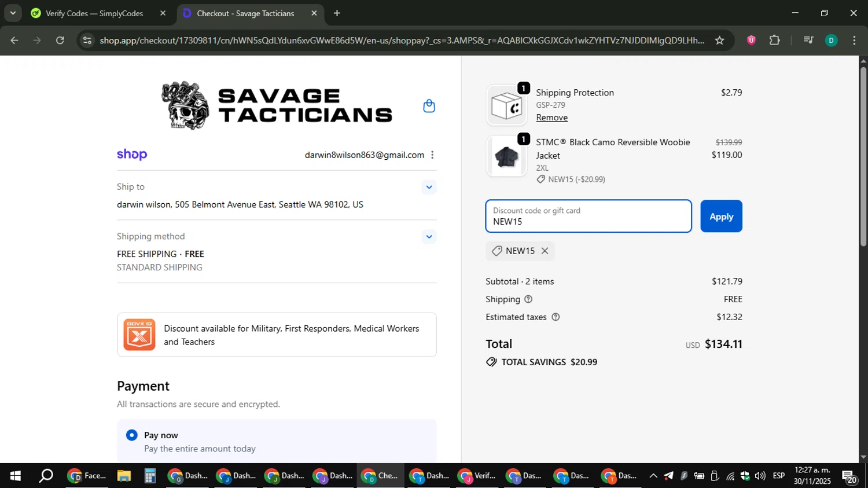Focus the discount code input field
Image resolution: width=868 pixels, height=488 pixels.
click(589, 217)
